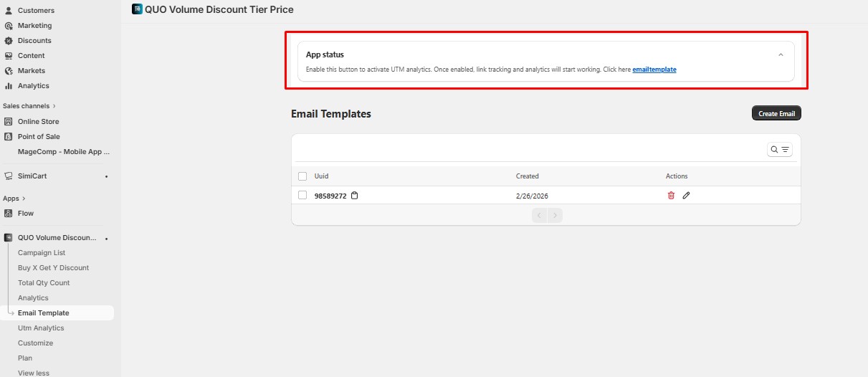This screenshot has height=377, width=868.
Task: Open search and filter in Email Templates
Action: pyautogui.click(x=779, y=150)
